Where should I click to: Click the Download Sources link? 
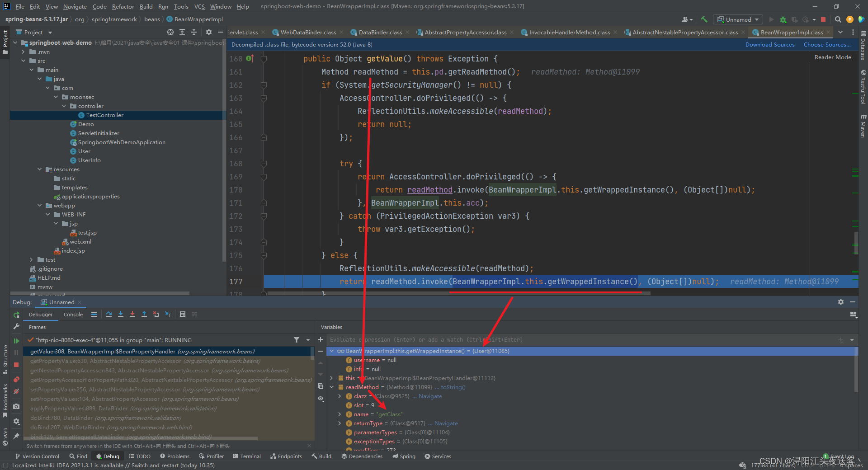point(770,44)
